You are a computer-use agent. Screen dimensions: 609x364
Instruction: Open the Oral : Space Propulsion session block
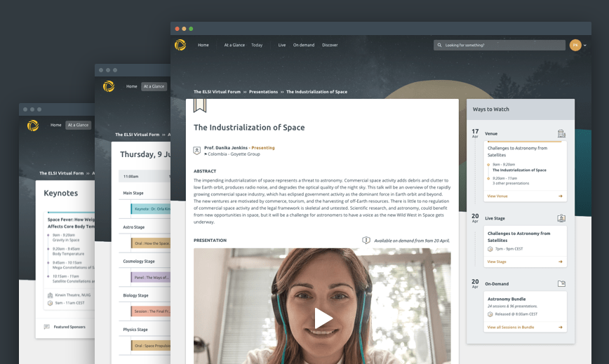151,345
